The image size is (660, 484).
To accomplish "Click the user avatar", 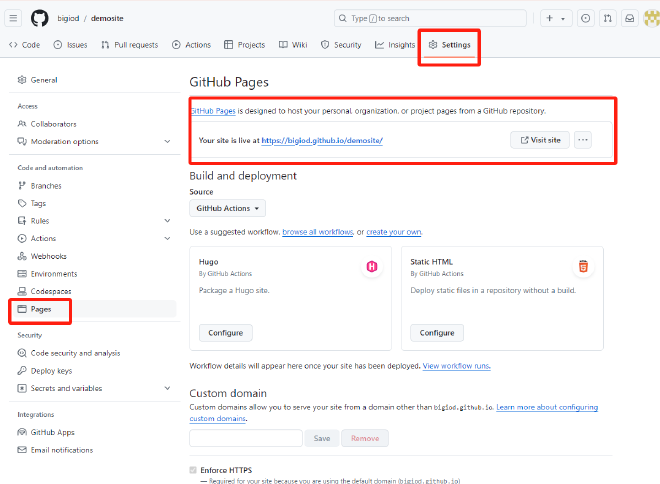I will (652, 18).
